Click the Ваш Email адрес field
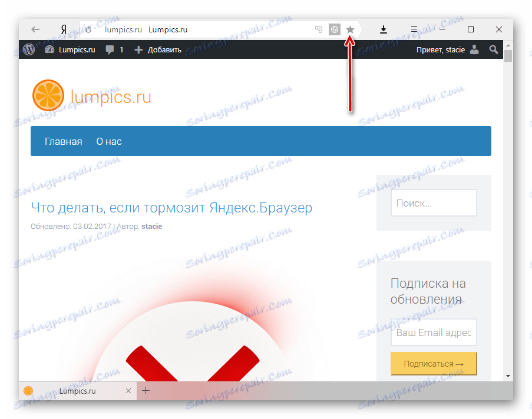 (x=434, y=332)
